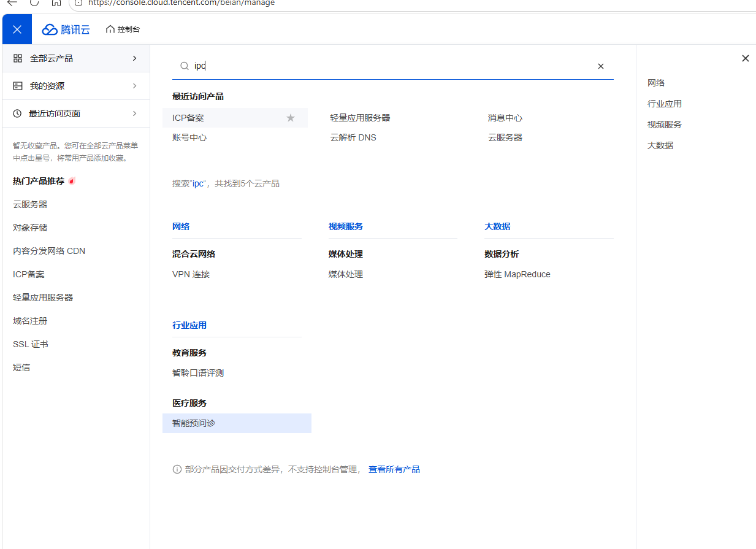Click the browser home icon
The width and height of the screenshot is (756, 549).
pos(56,3)
